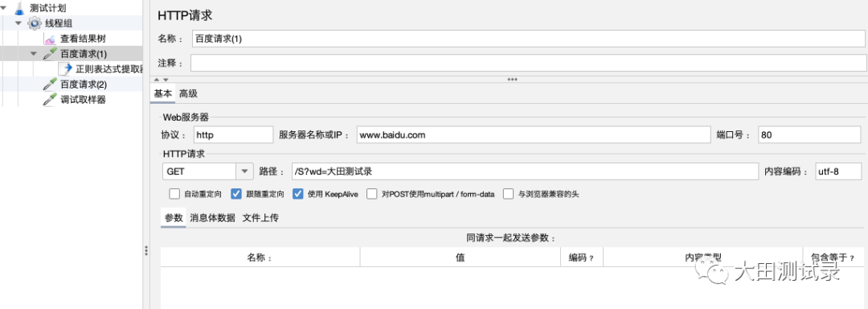Click the 线程组 gear icon
Screen dimensions: 868x309
35,23
